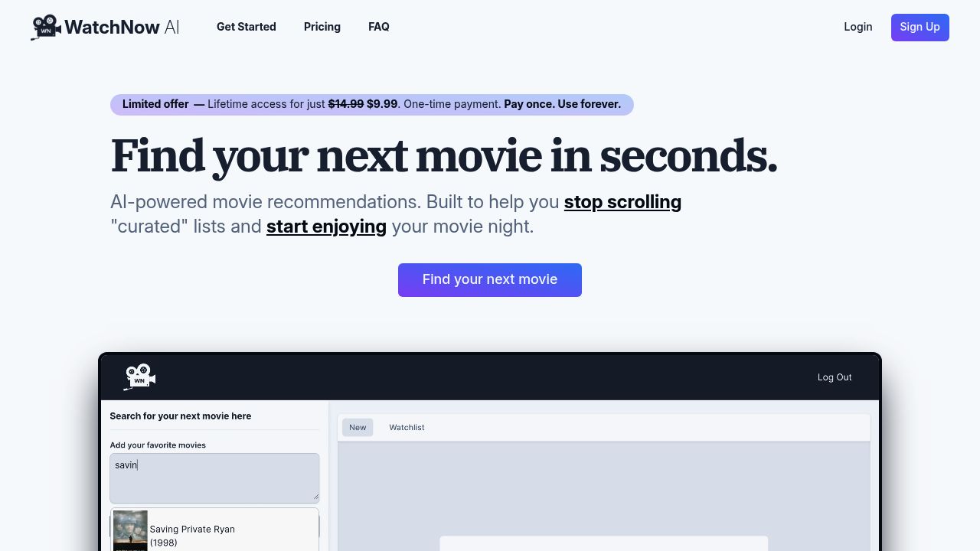Click the Saving Private Ryan poster thumbnail
Viewport: 980px width, 551px height.
pyautogui.click(x=130, y=531)
